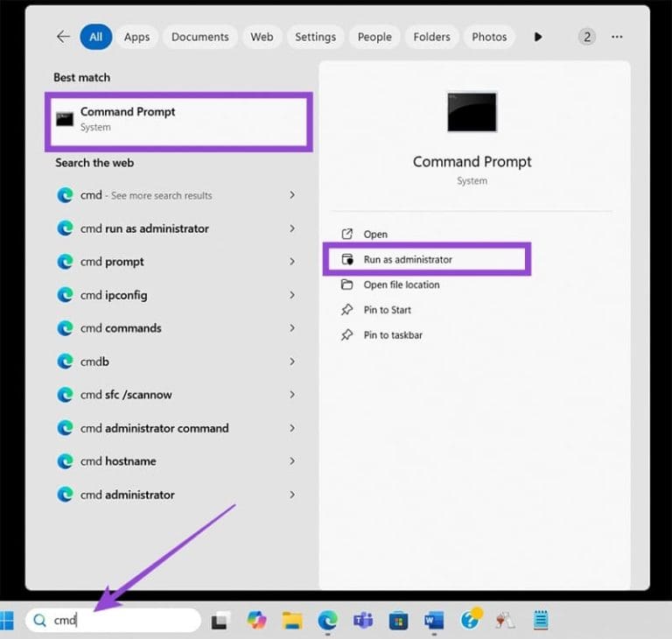This screenshot has height=639, width=672.
Task: Launch File Explorer from the taskbar
Action: click(292, 621)
